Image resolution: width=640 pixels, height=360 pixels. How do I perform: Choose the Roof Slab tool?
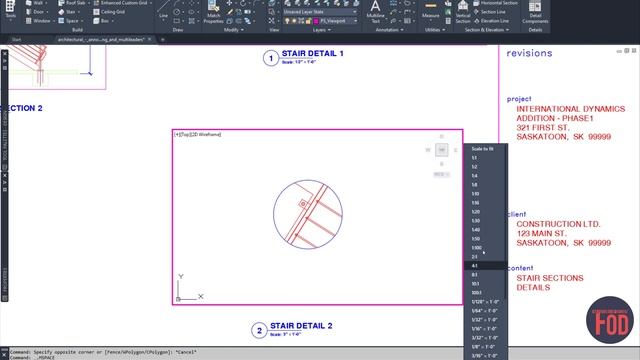click(73, 3)
